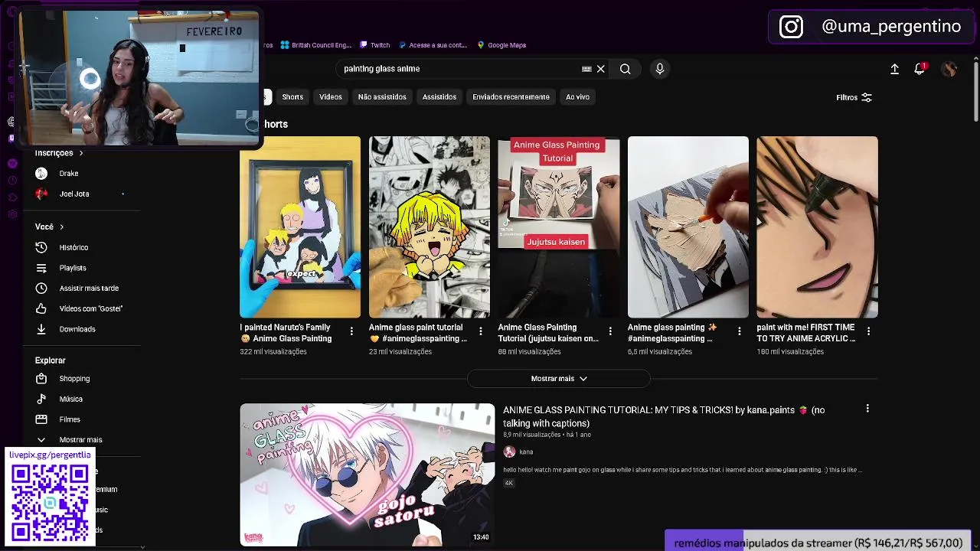Open the Jujutsu Kaisen glass painting short
Image resolution: width=980 pixels, height=551 pixels.
click(559, 227)
